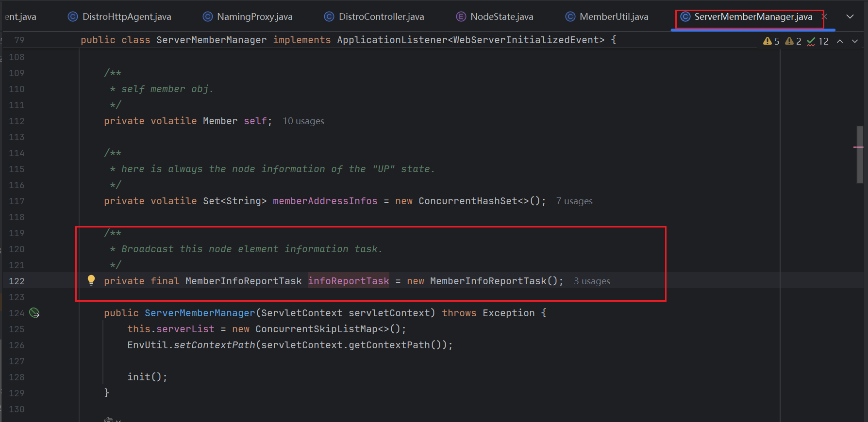The image size is (868, 422).
Task: Jump to previous highlighted error arrow
Action: click(840, 41)
